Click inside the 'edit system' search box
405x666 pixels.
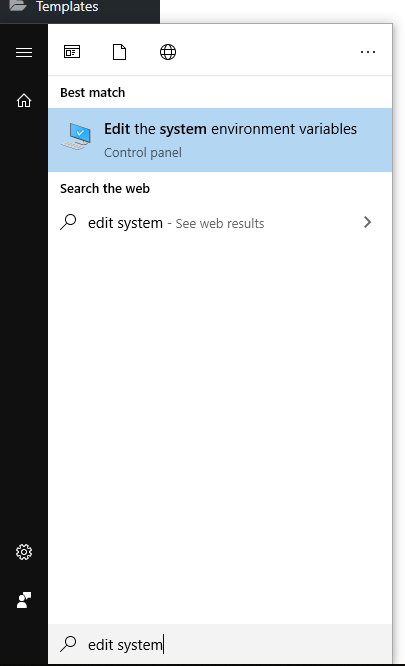tap(220, 644)
